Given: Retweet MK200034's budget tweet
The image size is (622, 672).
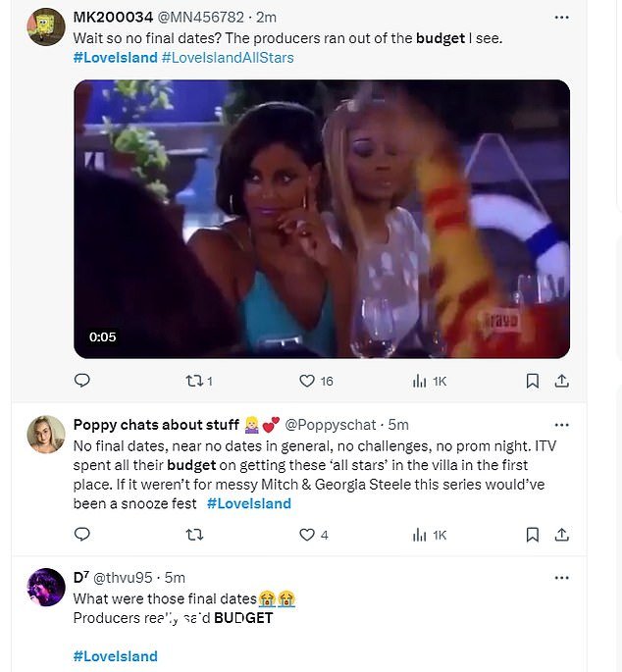Looking at the screenshot, I should click(199, 381).
